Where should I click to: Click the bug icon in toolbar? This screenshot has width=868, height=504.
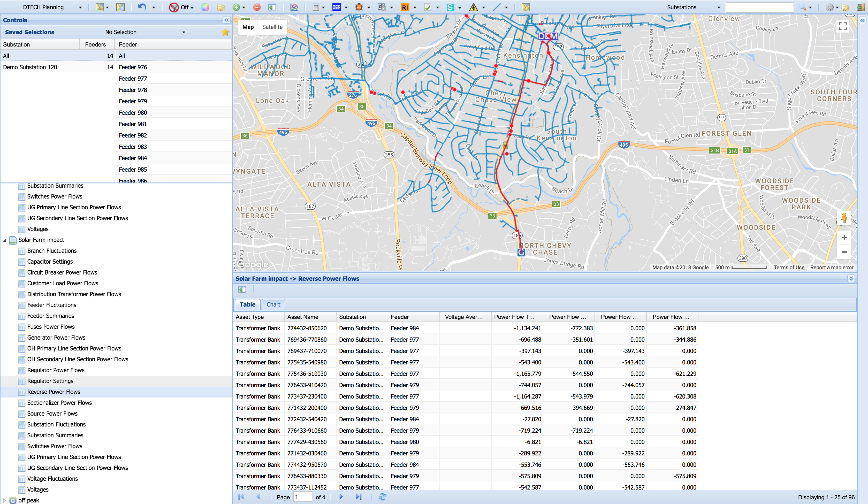359,7
